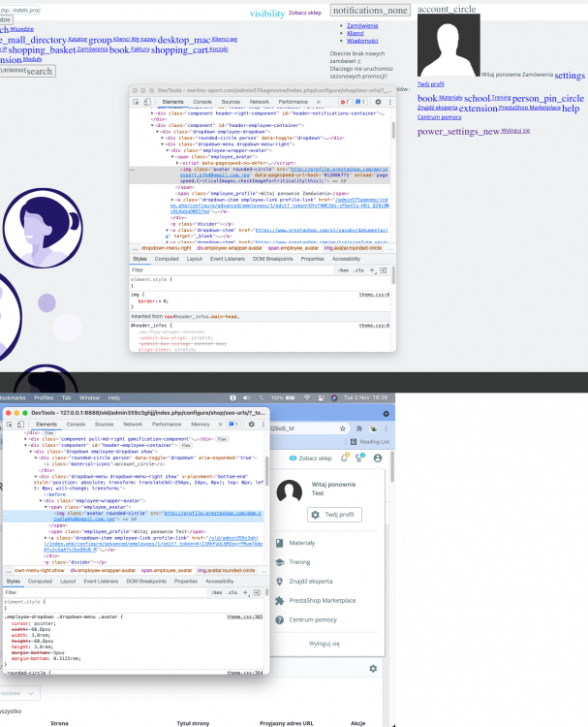Add new style rule in merino-sport DevTools
The width and height of the screenshot is (588, 727).
372,270
